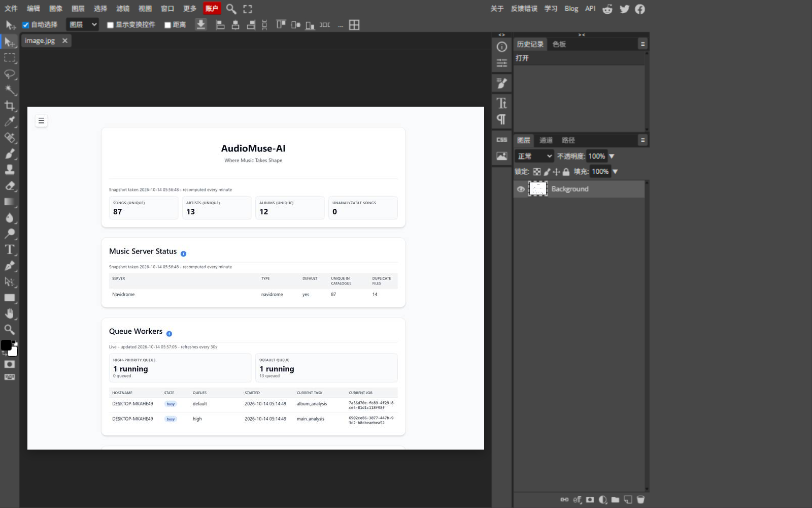
Task: Switch to the Channels (通道) tab
Action: click(546, 140)
